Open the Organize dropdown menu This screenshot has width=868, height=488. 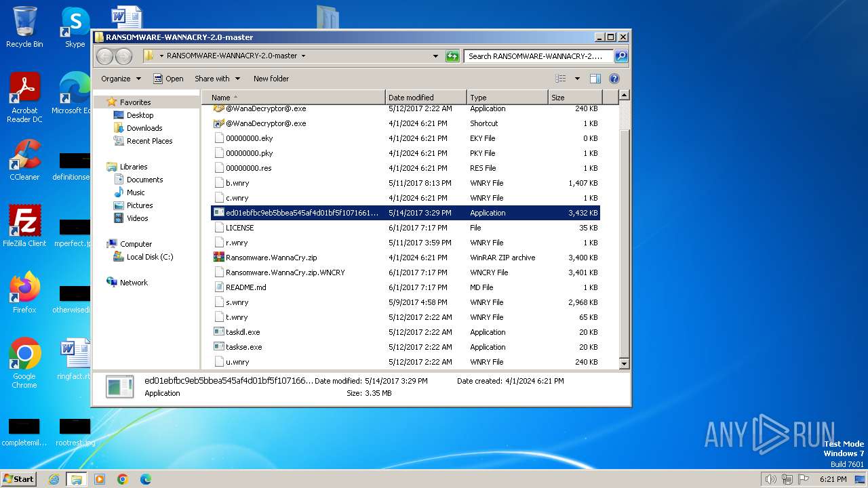121,79
